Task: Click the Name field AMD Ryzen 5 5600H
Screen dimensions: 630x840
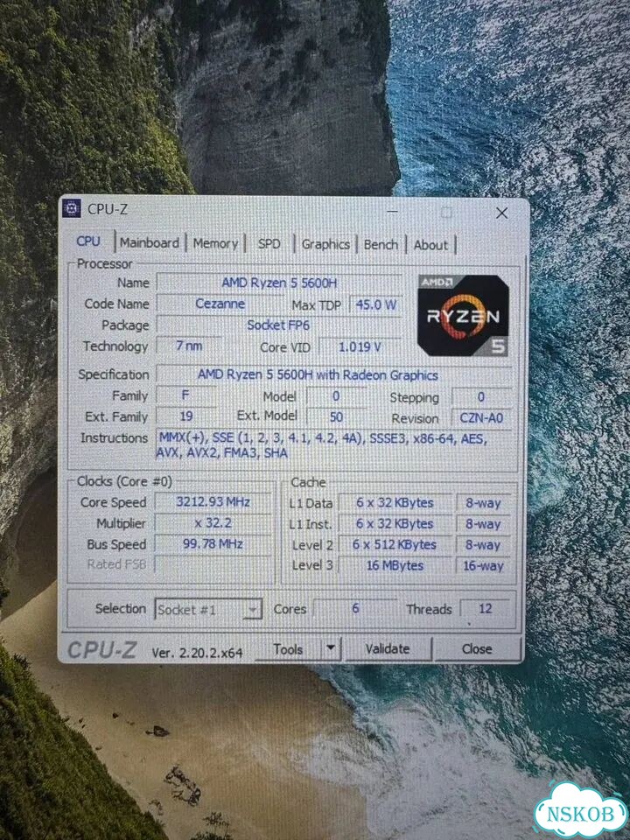Action: click(279, 283)
